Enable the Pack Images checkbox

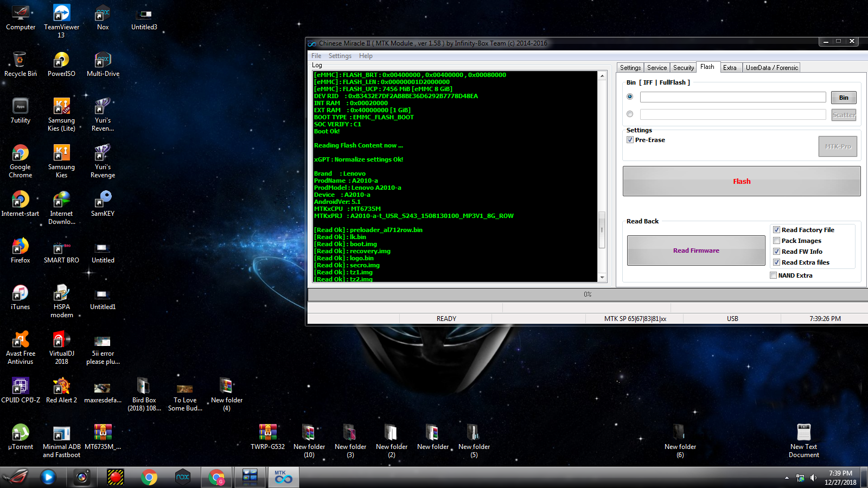[776, 241]
